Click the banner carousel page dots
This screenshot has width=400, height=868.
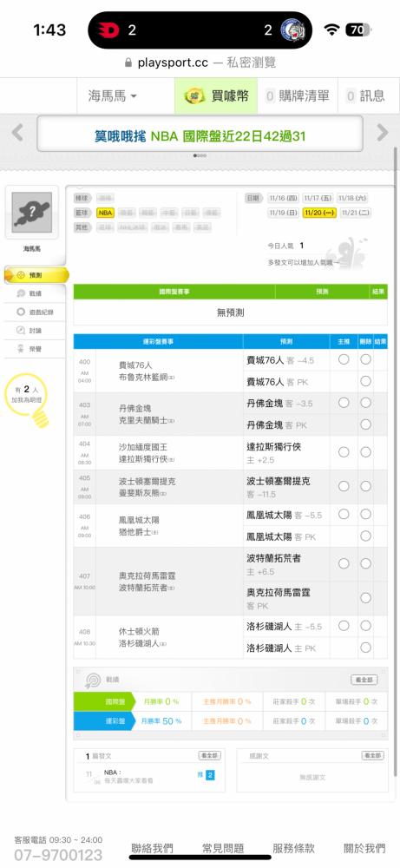(x=200, y=155)
